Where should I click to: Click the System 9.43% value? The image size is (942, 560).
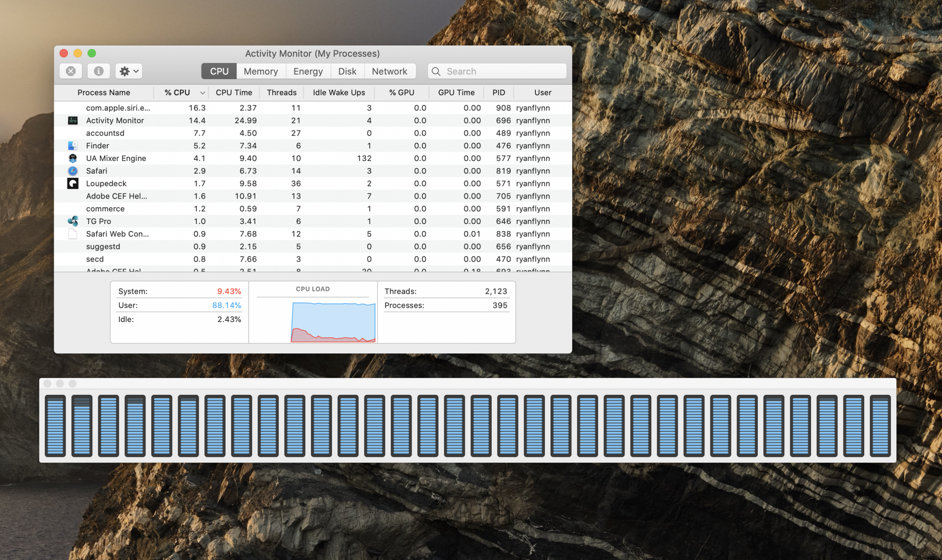229,291
